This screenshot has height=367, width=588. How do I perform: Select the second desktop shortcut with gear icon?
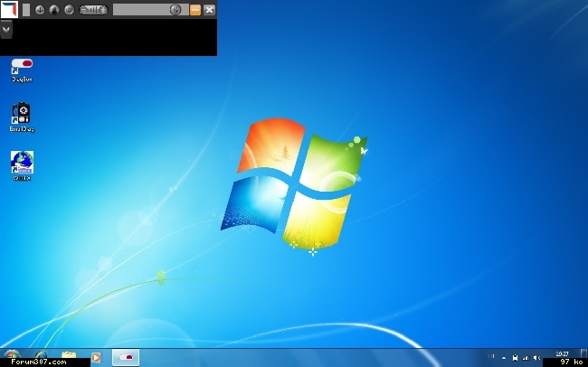click(x=22, y=117)
